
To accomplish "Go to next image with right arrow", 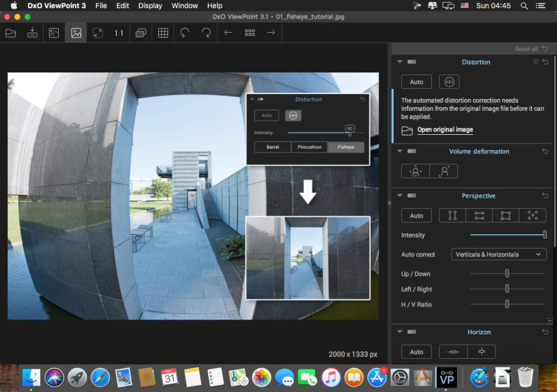I will tap(271, 33).
